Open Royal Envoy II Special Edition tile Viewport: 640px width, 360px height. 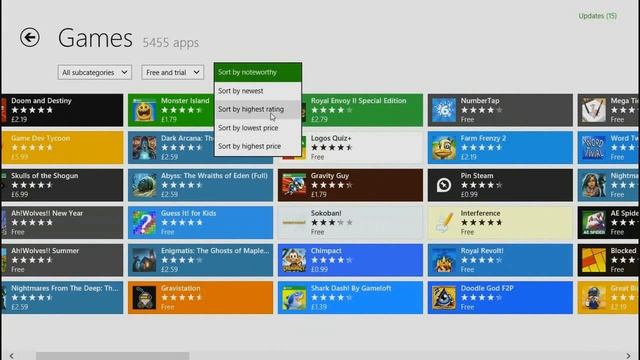tap(362, 110)
